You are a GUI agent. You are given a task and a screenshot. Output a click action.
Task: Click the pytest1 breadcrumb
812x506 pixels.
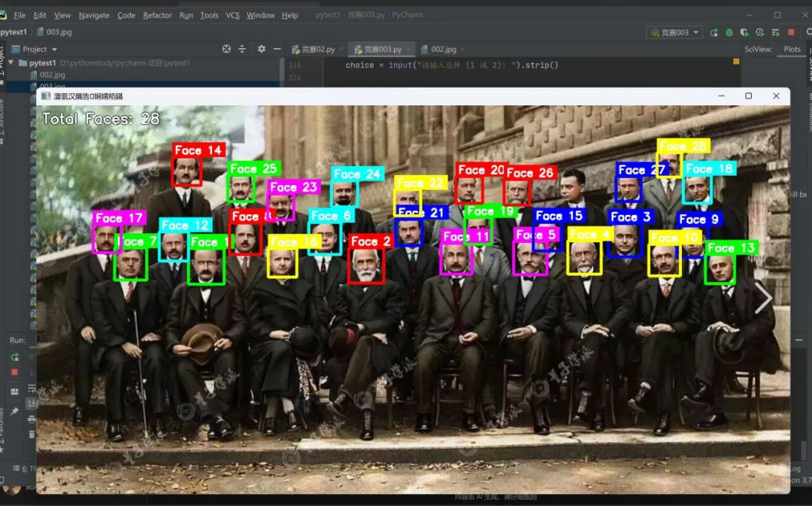pyautogui.click(x=14, y=32)
